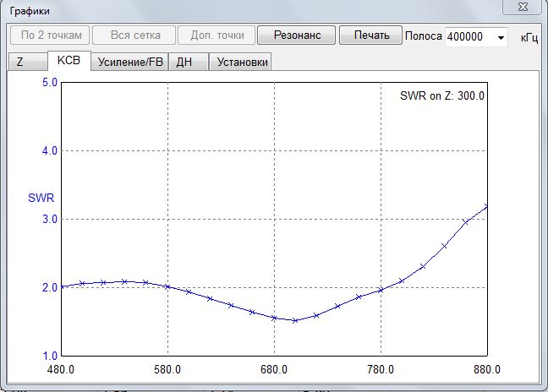Open the Усиление/FB tab
548x392 pixels.
coord(130,62)
